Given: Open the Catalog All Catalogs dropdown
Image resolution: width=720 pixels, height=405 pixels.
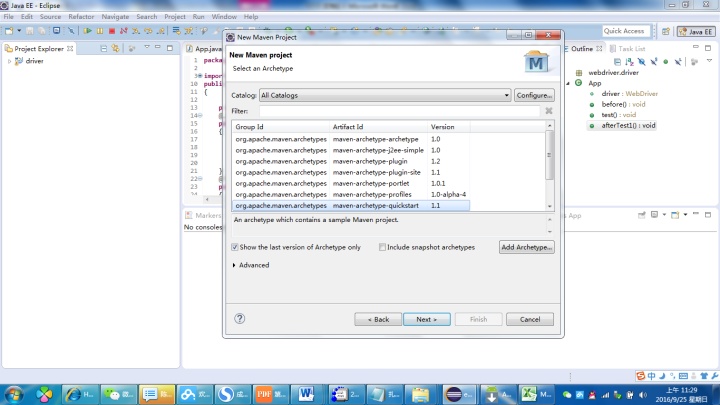Looking at the screenshot, I should 385,96.
